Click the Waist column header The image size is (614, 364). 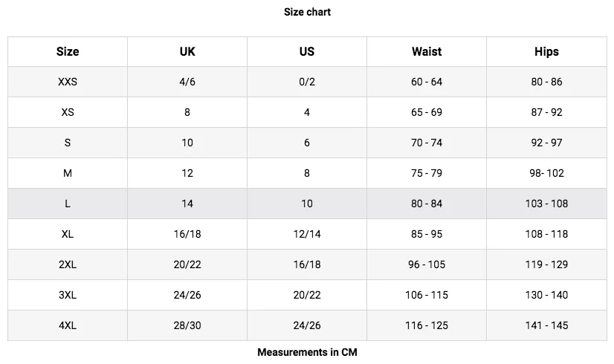click(x=427, y=52)
